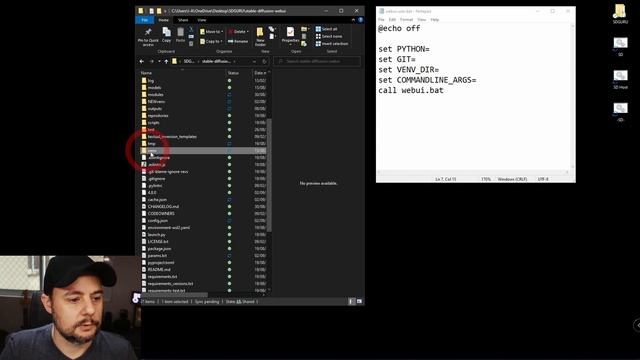Click the stable-diffusion breadcrumb segment

click(216, 61)
